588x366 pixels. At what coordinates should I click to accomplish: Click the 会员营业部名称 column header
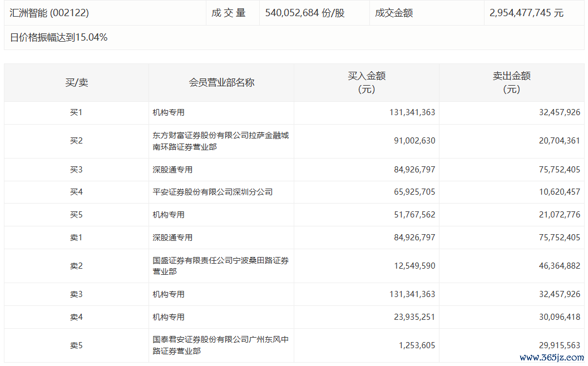221,83
